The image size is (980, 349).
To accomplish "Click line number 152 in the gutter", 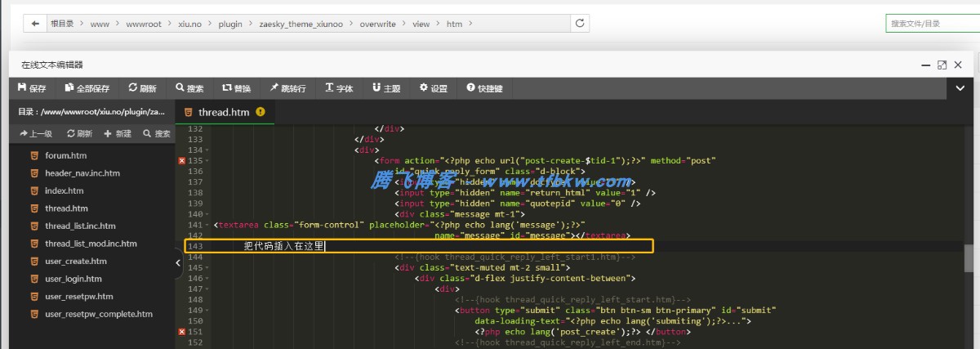I will [x=195, y=342].
